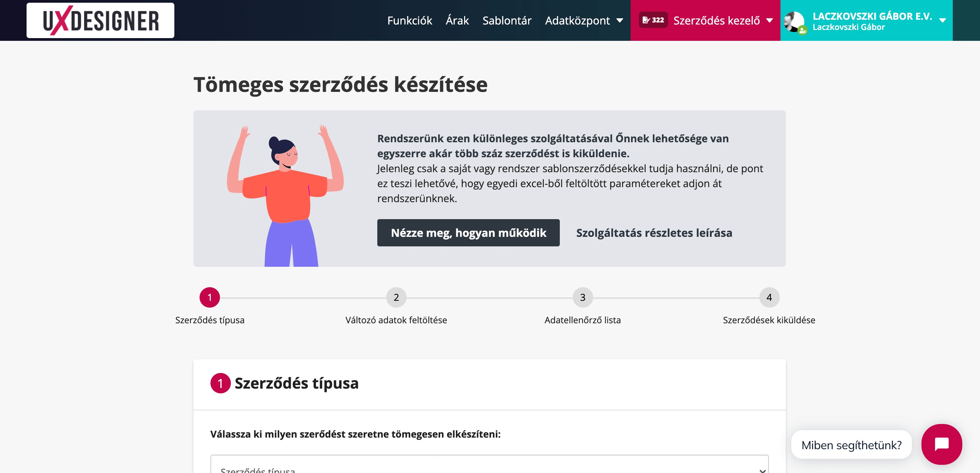Open the Sablontár menu item
The height and width of the screenshot is (473, 980).
tap(506, 20)
